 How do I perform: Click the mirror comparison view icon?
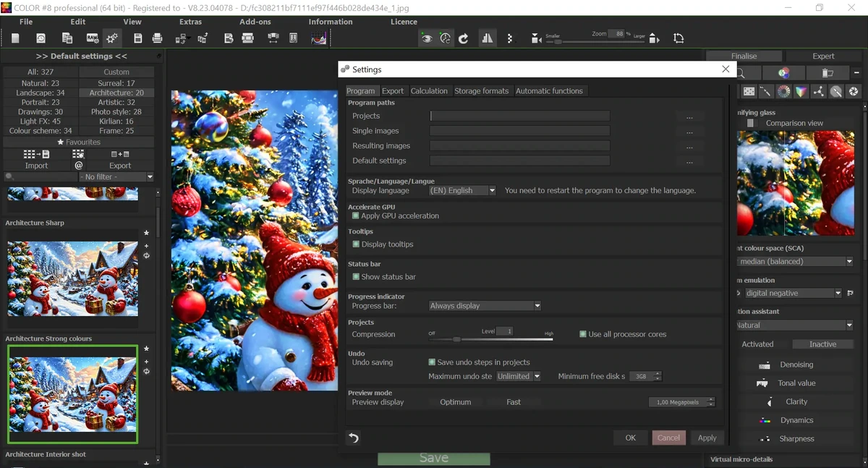point(488,38)
